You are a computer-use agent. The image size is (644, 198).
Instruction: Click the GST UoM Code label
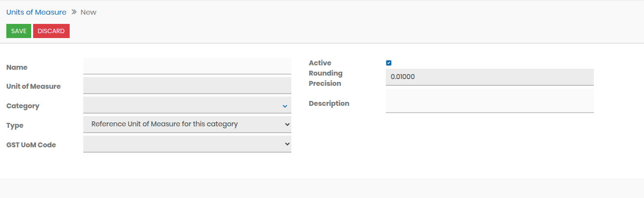point(31,145)
